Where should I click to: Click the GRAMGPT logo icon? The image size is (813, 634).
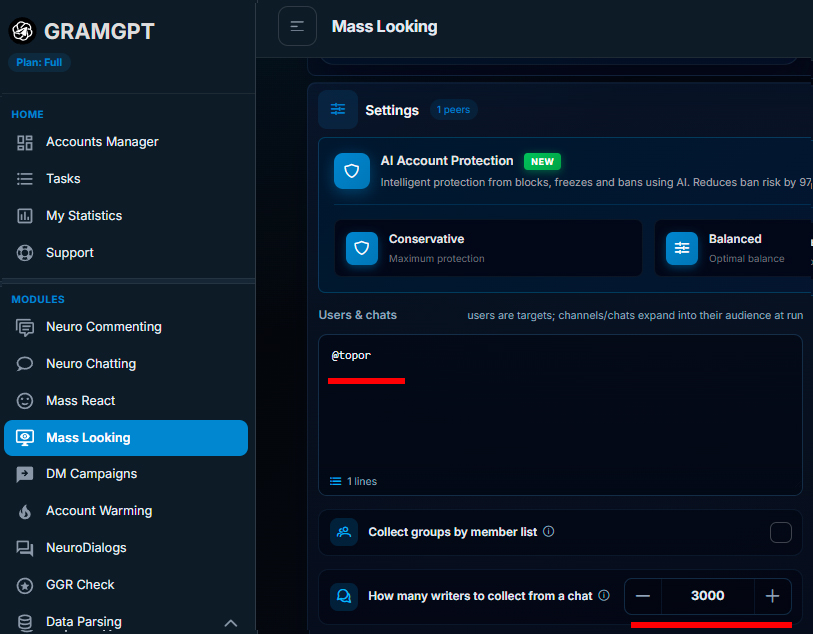click(22, 31)
